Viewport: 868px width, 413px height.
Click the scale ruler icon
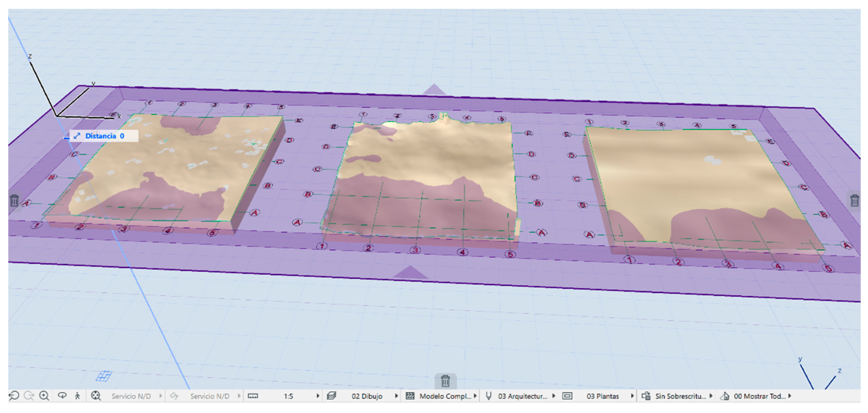[x=253, y=396]
